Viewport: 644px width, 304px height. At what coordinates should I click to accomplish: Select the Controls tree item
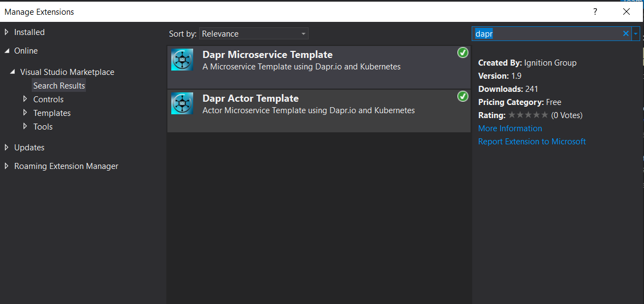49,100
